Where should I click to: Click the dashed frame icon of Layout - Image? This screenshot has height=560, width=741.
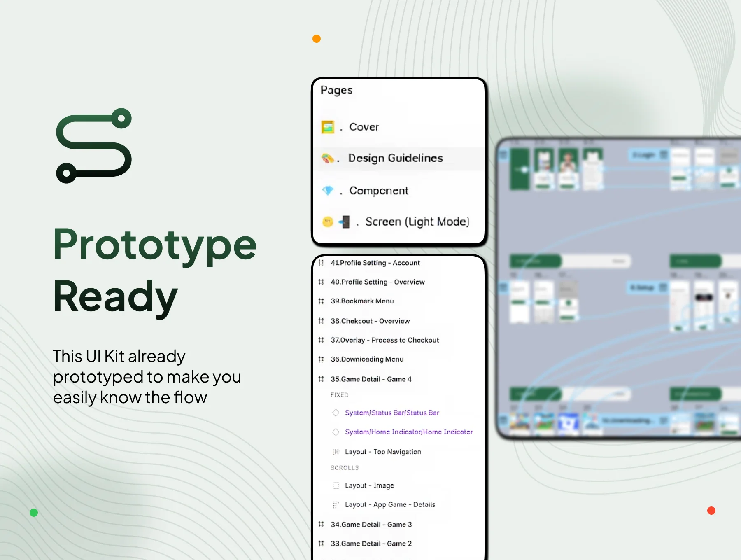click(336, 485)
